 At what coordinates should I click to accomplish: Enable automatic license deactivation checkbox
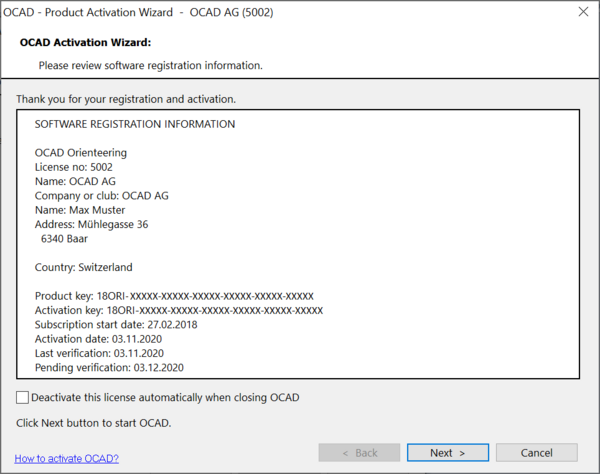click(23, 397)
